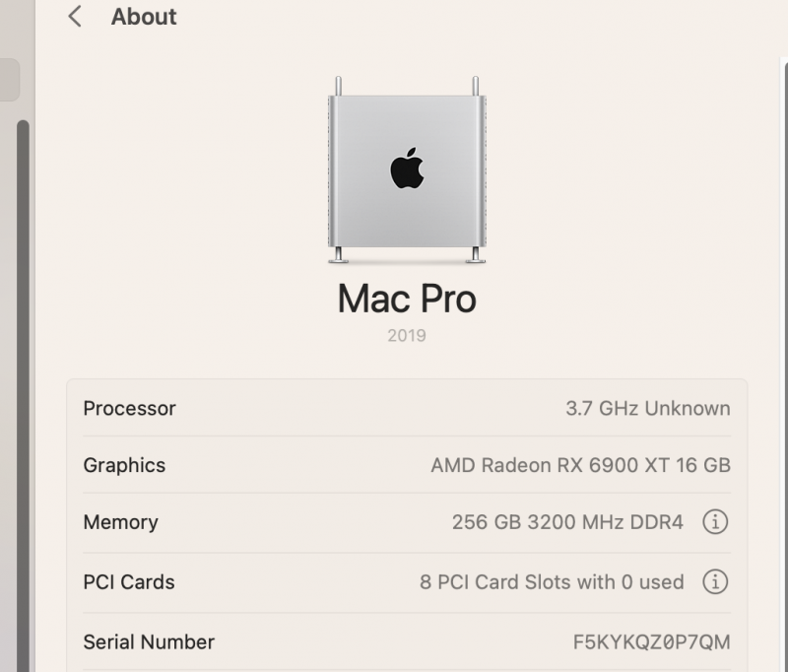Image resolution: width=788 pixels, height=672 pixels.
Task: Click the sidebar's vertical scrollbar
Action: (x=23, y=394)
